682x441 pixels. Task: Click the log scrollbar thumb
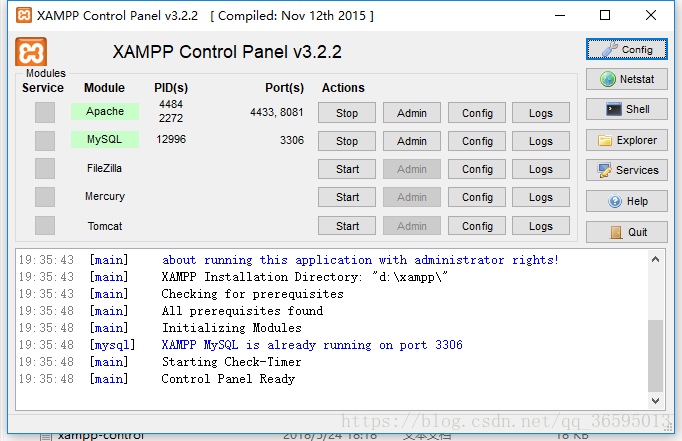[x=655, y=356]
